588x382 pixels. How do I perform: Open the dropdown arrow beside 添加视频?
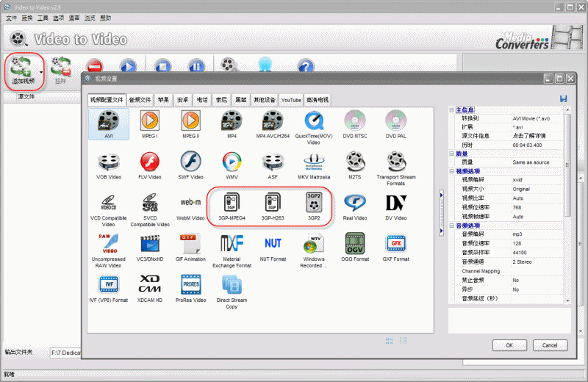pos(41,72)
